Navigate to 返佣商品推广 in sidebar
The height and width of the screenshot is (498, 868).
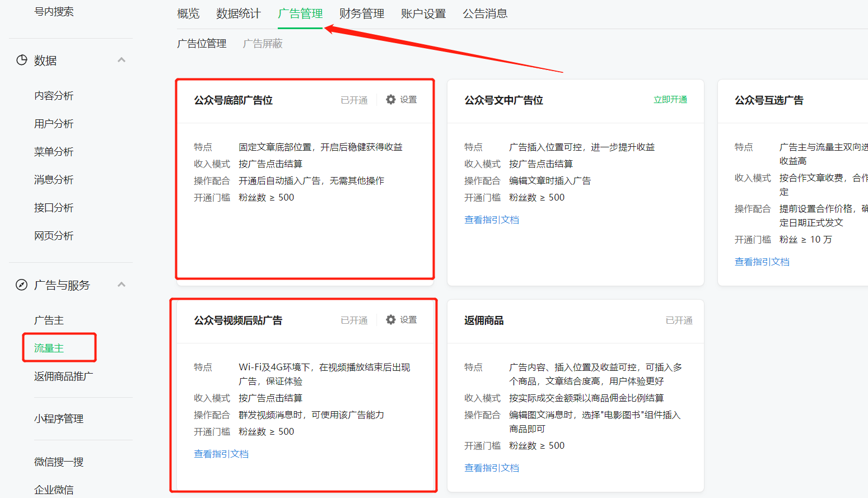[64, 376]
